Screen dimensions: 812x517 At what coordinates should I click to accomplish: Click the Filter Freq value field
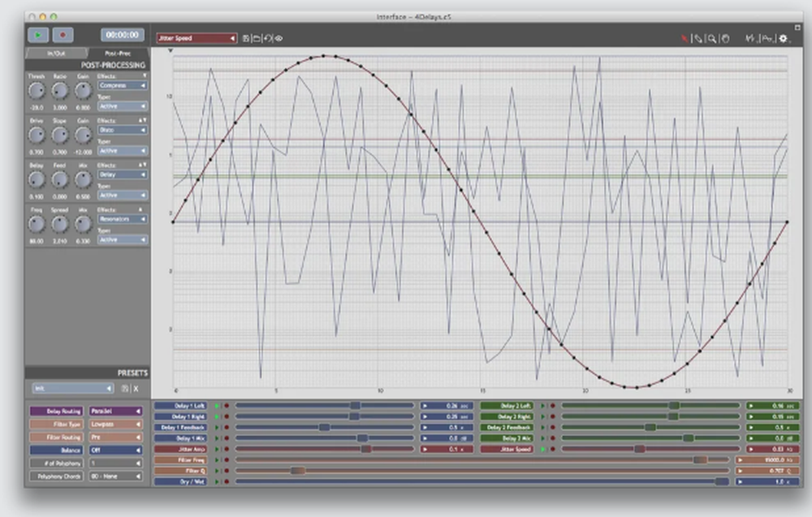coord(767,460)
